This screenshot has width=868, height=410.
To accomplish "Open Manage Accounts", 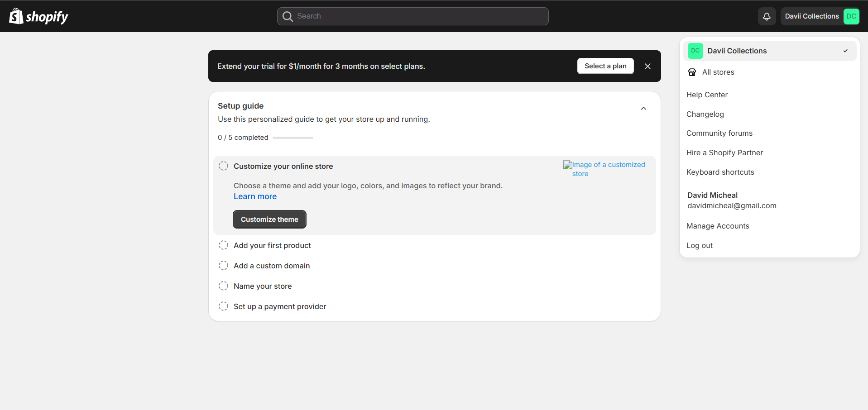I will (x=718, y=226).
